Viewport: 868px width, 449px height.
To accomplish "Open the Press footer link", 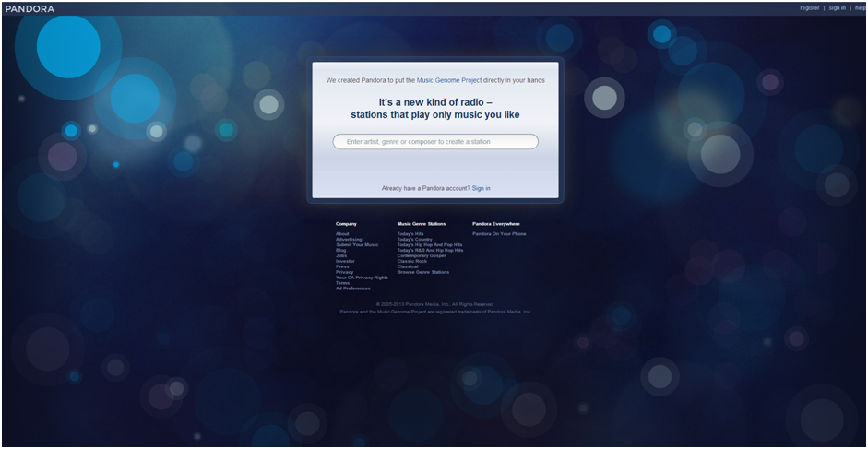I will coord(342,266).
